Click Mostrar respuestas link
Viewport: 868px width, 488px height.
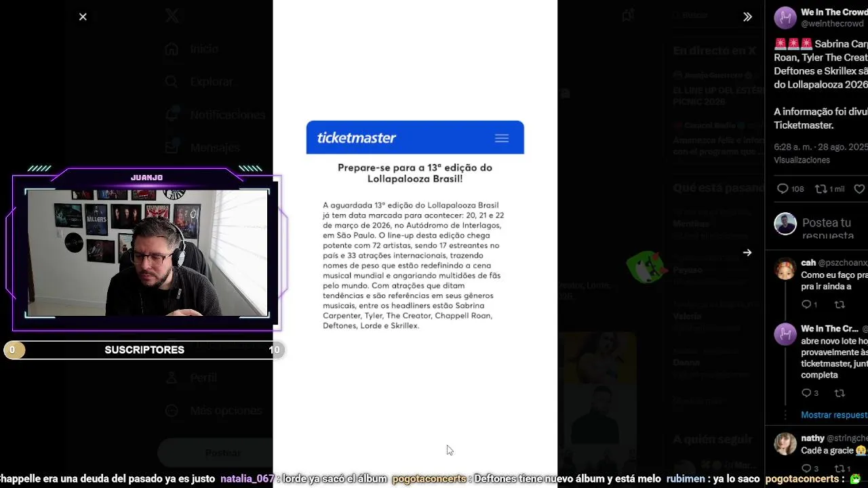(834, 415)
